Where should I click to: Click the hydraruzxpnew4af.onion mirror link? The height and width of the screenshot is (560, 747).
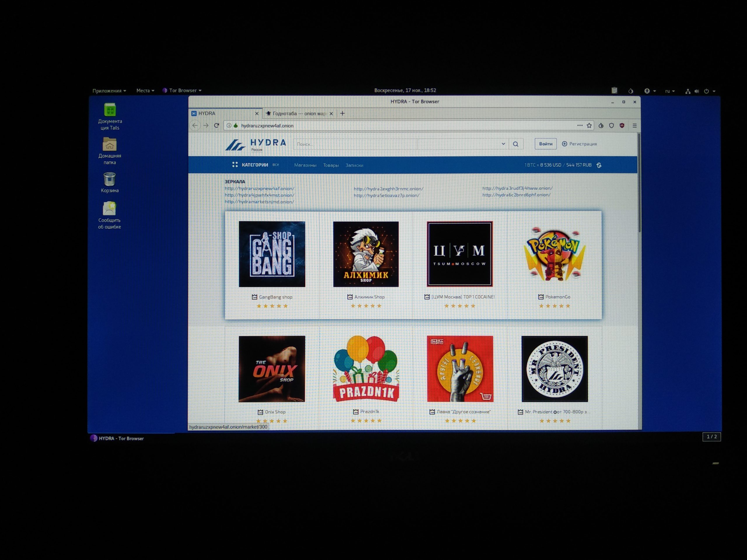point(260,188)
